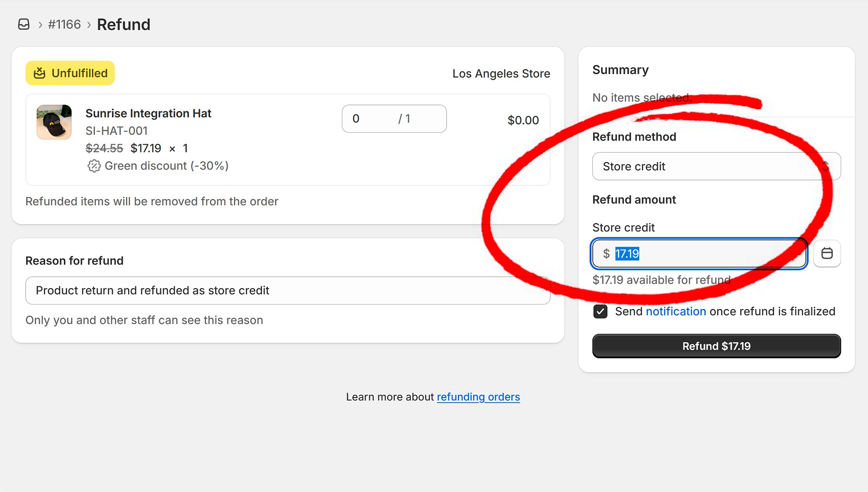868x492 pixels.
Task: Click the Los Angeles Store location label
Action: (x=501, y=73)
